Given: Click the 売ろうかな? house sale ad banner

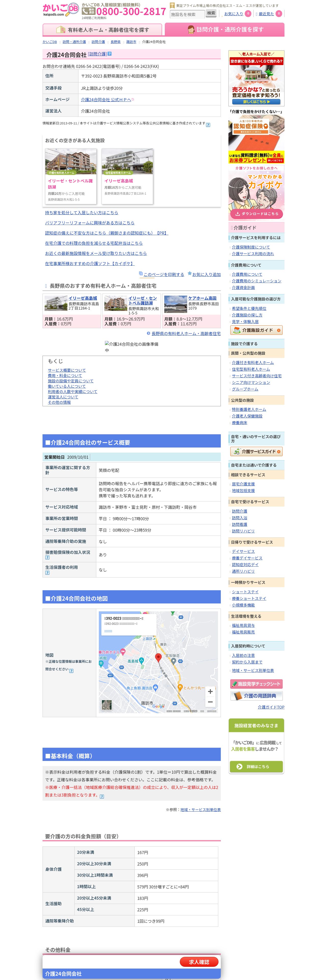Looking at the screenshot, I should click(x=256, y=78).
